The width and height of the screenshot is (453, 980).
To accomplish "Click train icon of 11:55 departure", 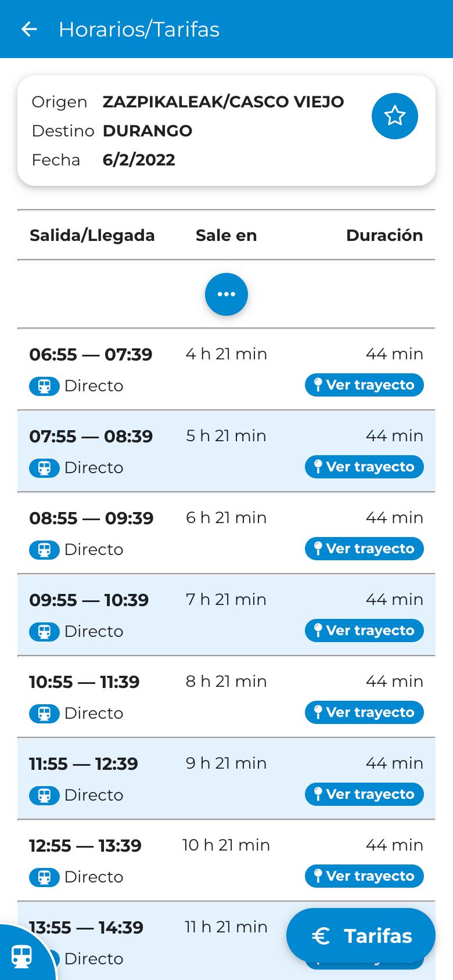I will (44, 795).
